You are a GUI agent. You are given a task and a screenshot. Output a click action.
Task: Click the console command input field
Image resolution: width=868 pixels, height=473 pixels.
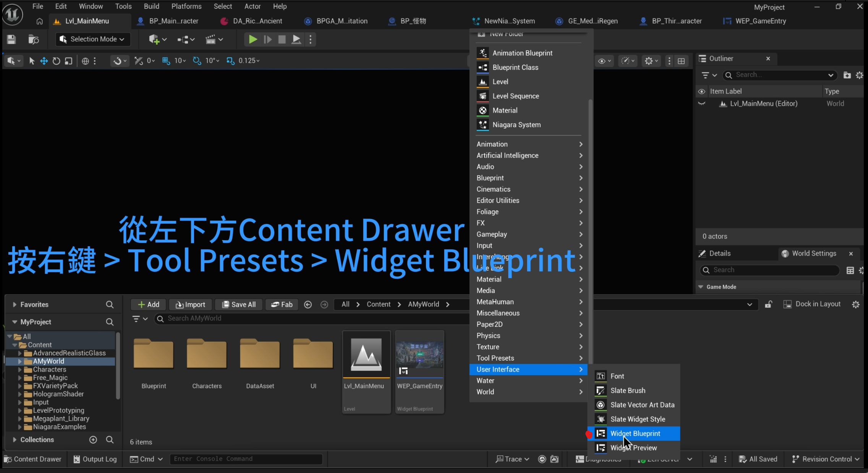click(246, 459)
